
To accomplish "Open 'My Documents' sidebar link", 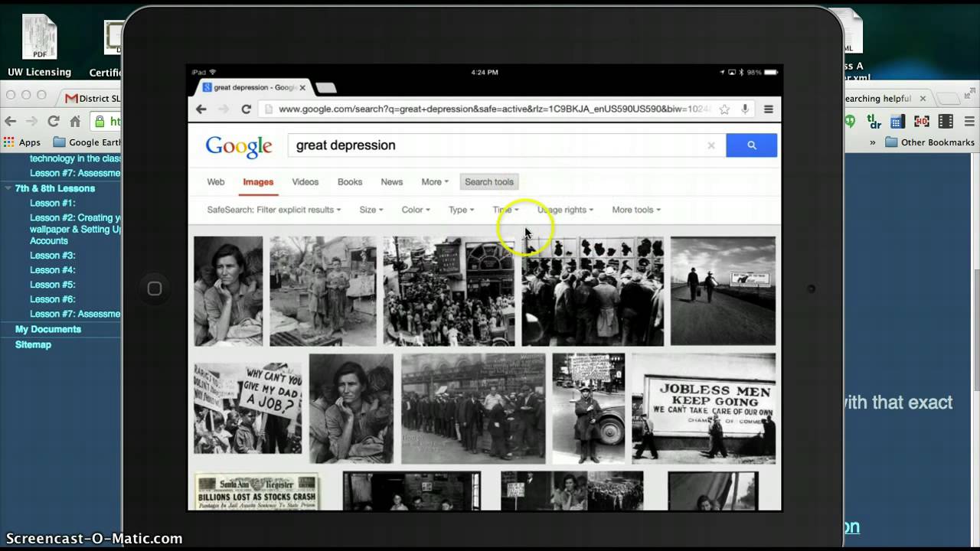I will [48, 329].
